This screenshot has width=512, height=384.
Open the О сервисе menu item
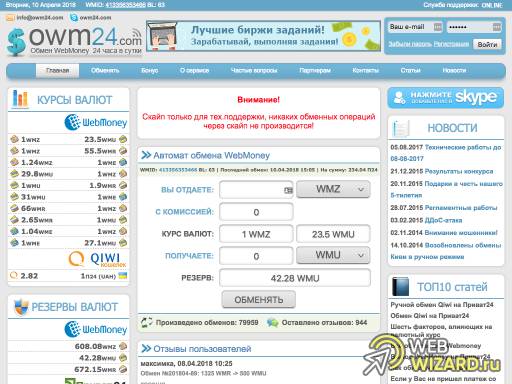click(194, 71)
